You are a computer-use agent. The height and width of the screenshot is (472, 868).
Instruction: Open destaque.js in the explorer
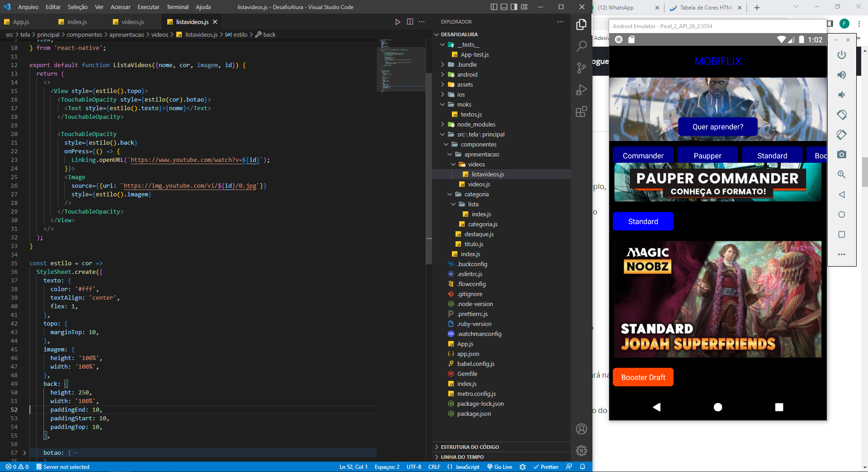pos(479,234)
